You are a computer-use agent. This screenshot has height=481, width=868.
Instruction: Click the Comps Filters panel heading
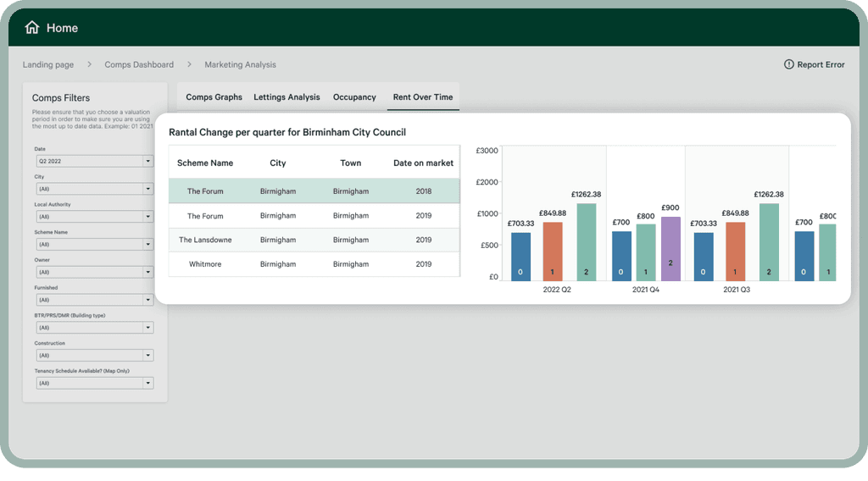(x=61, y=98)
